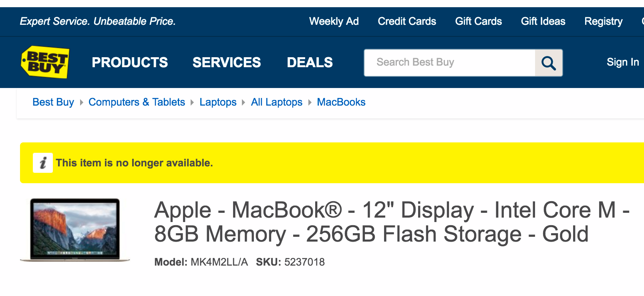The image size is (644, 296).
Task: Click the breadcrumb arrow after Computers & Tablets
Action: coord(192,102)
